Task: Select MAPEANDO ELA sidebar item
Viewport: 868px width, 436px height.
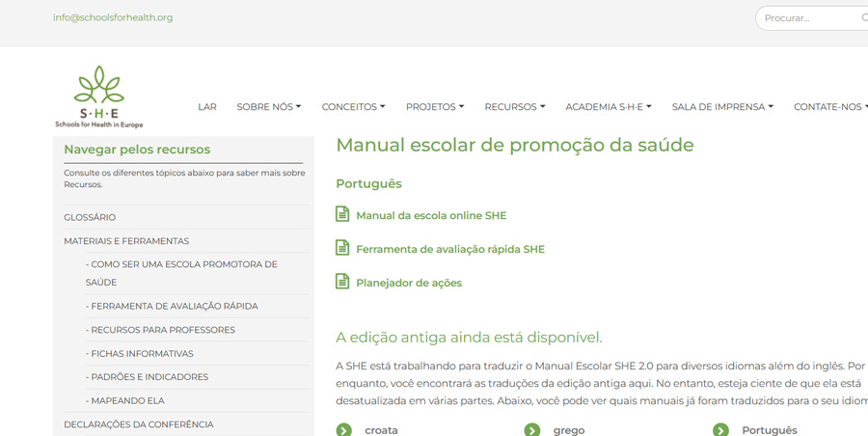Action: [x=124, y=400]
